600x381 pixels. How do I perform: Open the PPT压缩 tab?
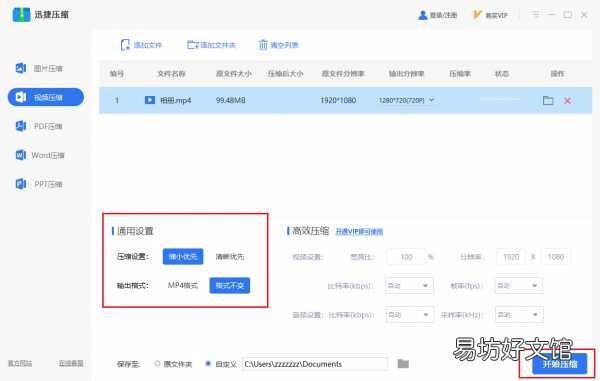click(x=46, y=184)
